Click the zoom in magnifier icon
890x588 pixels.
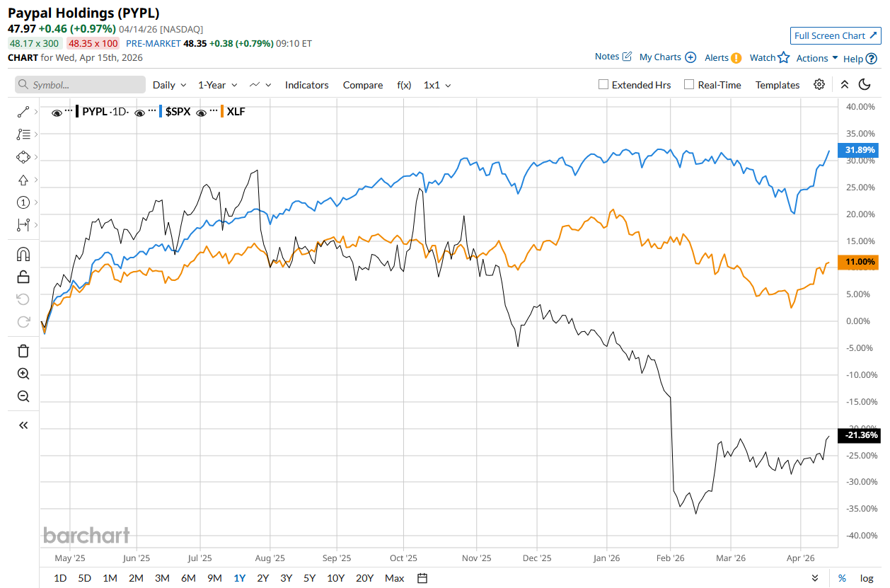tap(23, 374)
